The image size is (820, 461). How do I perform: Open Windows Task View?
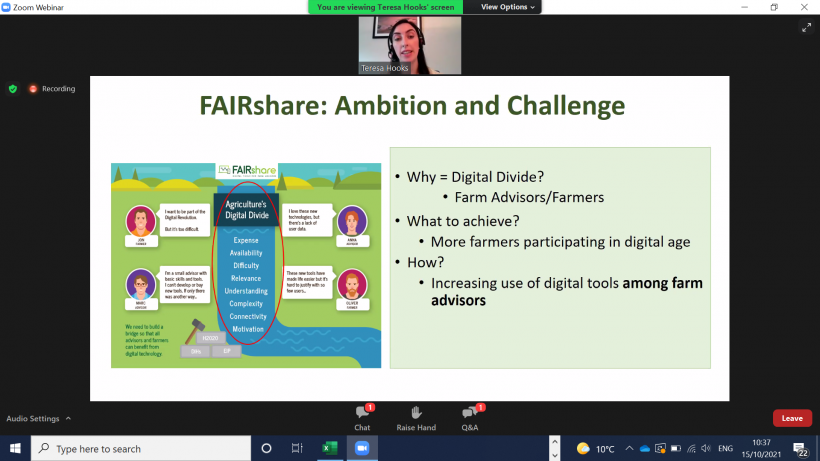[297, 449]
